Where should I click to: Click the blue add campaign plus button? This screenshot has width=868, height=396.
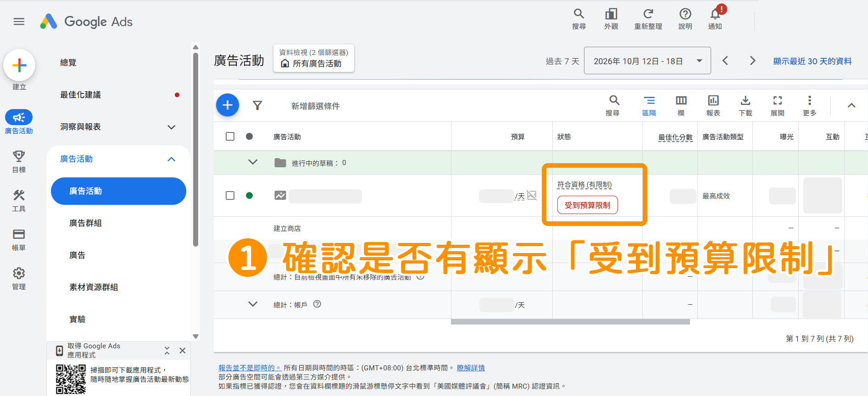click(228, 105)
